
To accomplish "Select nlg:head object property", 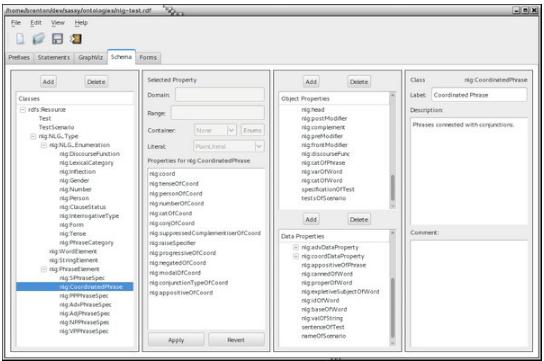I will click(x=313, y=110).
